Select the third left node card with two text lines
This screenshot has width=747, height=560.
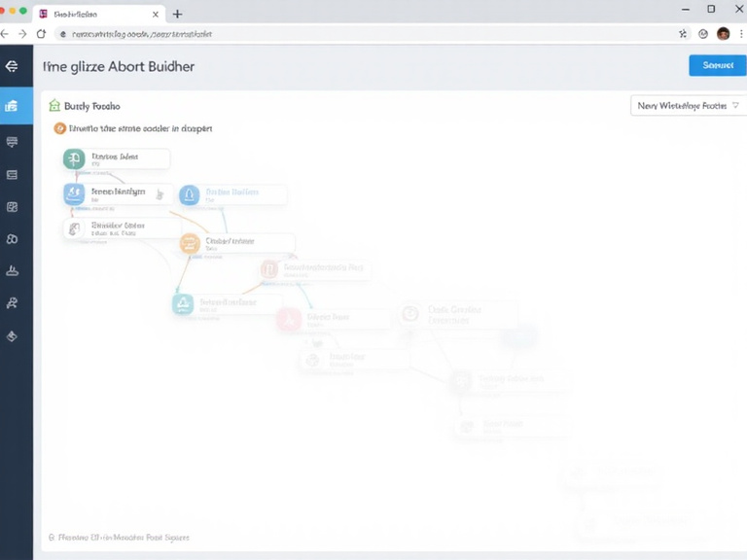123,229
